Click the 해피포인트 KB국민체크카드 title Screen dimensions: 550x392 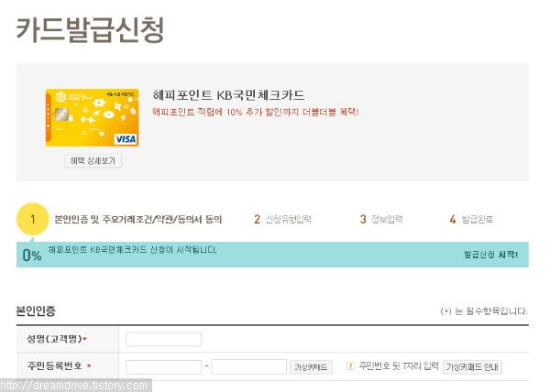[x=228, y=95]
